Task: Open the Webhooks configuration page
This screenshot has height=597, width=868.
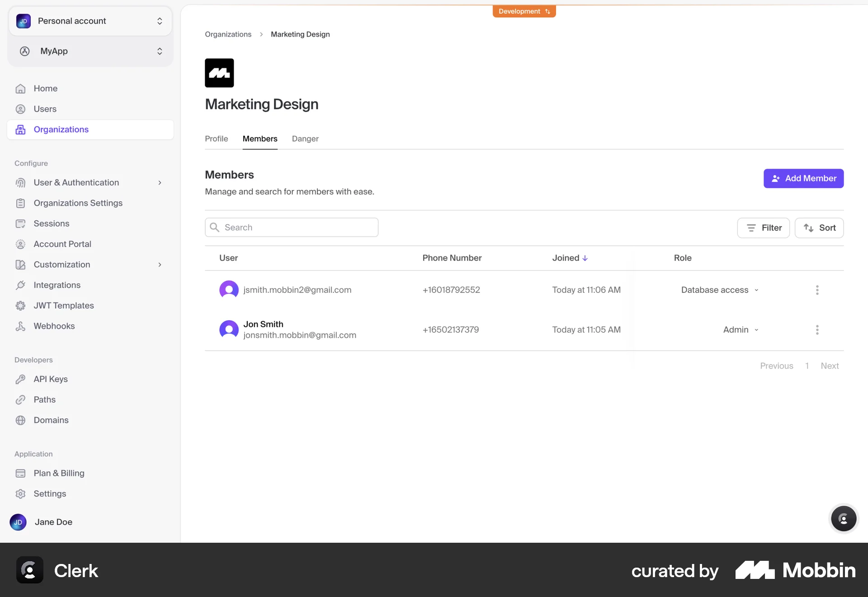Action: click(x=54, y=326)
